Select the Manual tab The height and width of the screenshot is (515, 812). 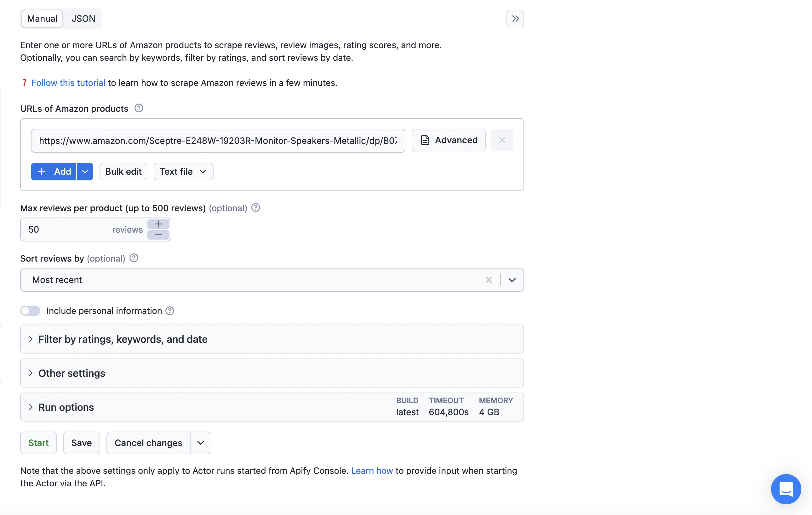pyautogui.click(x=42, y=19)
